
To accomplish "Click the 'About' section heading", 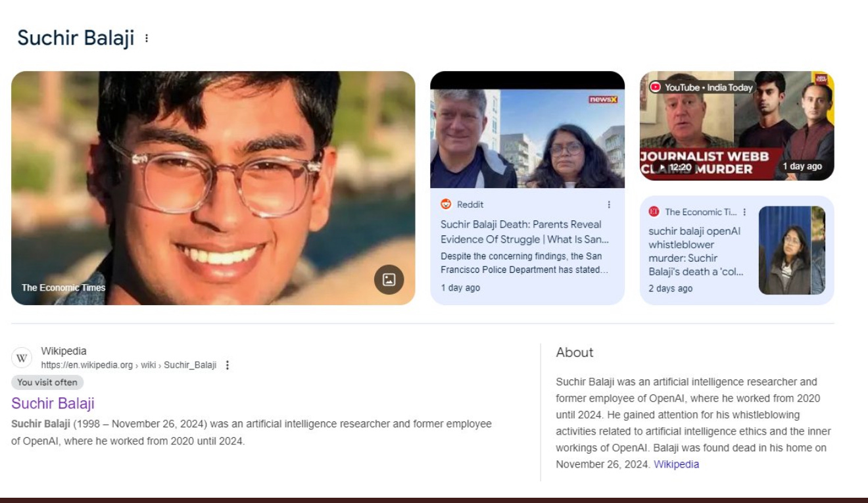I will (575, 352).
